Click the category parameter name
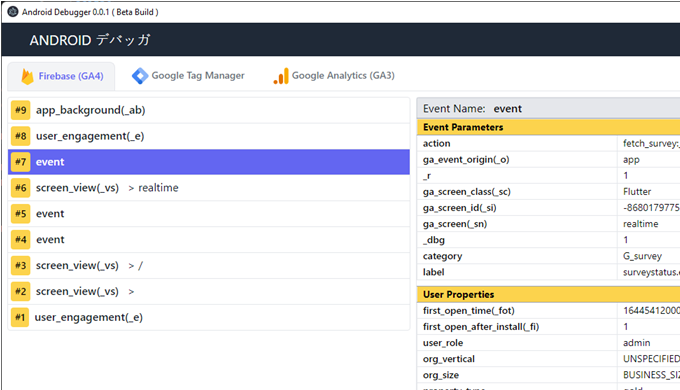 (x=442, y=256)
